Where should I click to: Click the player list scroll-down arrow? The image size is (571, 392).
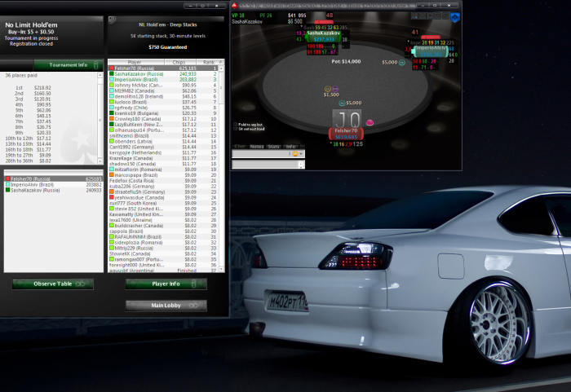coord(221,269)
